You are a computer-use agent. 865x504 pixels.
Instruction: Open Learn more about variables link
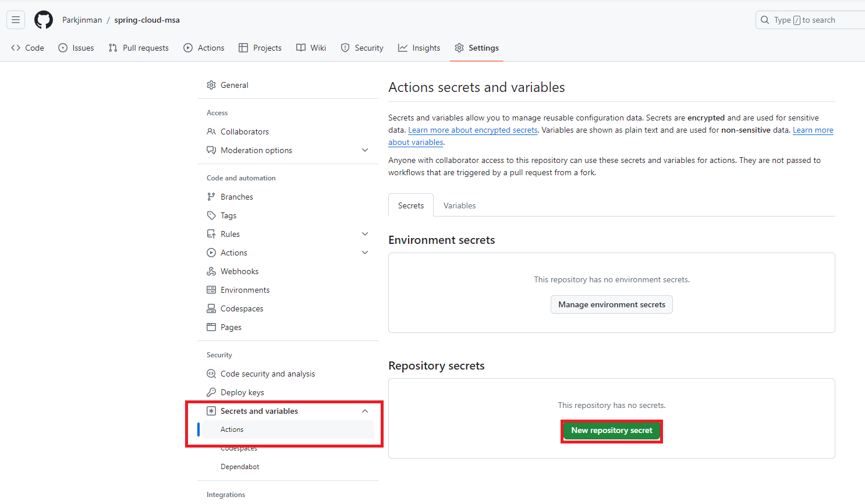pyautogui.click(x=813, y=130)
